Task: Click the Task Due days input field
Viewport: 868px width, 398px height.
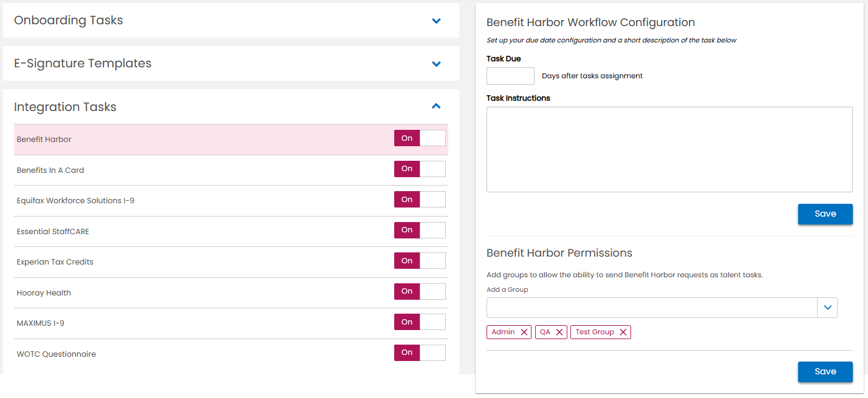Action: [510, 76]
